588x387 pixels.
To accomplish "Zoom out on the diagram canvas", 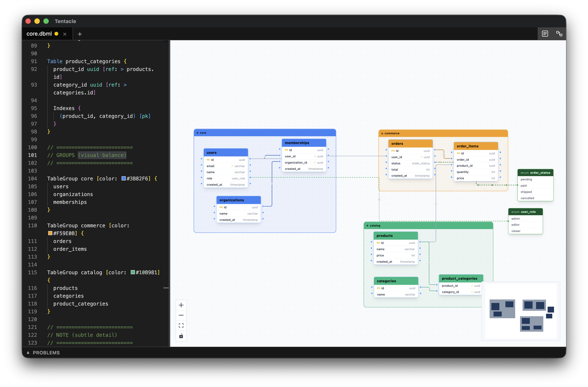I will click(181, 315).
